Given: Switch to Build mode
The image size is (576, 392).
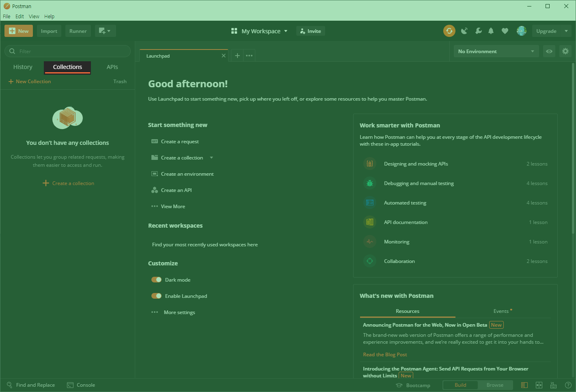Looking at the screenshot, I should coord(460,385).
